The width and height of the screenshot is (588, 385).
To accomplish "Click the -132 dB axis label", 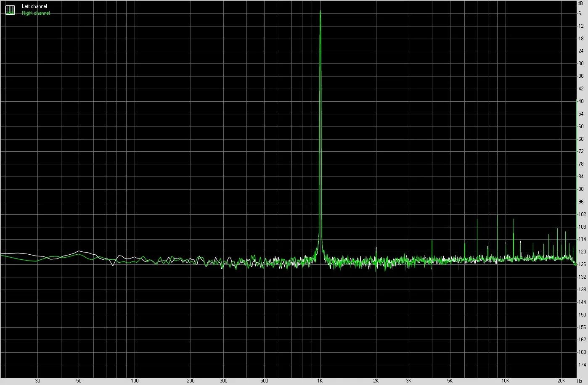I will click(x=581, y=277).
